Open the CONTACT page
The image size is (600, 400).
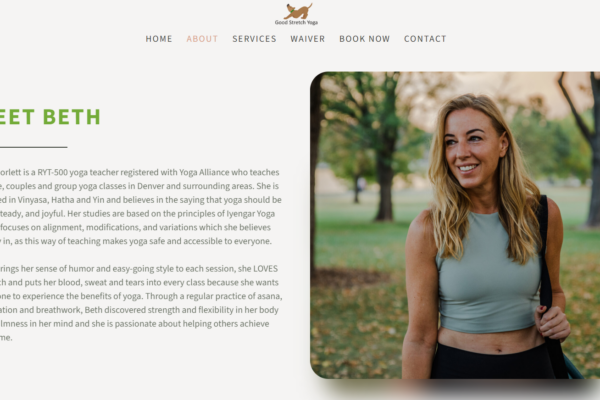coord(425,39)
